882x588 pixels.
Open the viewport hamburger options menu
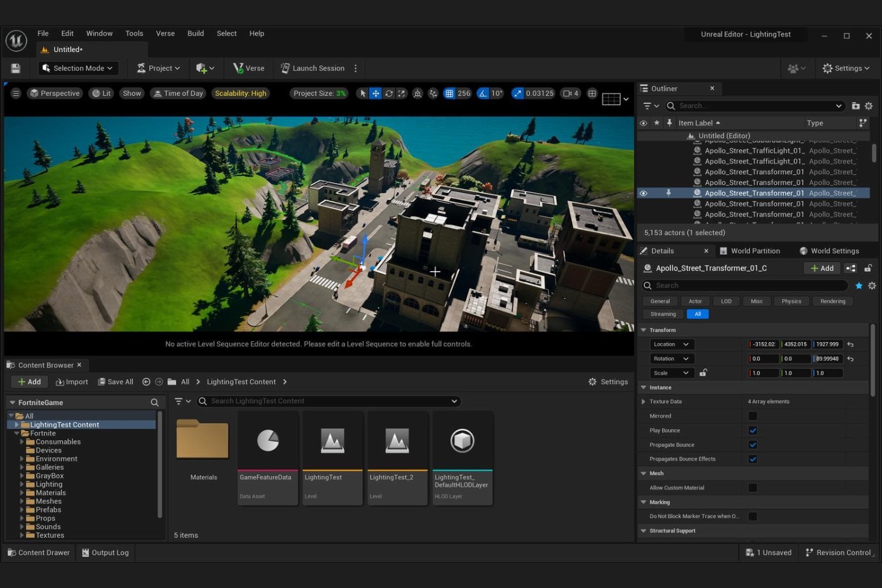[x=16, y=93]
